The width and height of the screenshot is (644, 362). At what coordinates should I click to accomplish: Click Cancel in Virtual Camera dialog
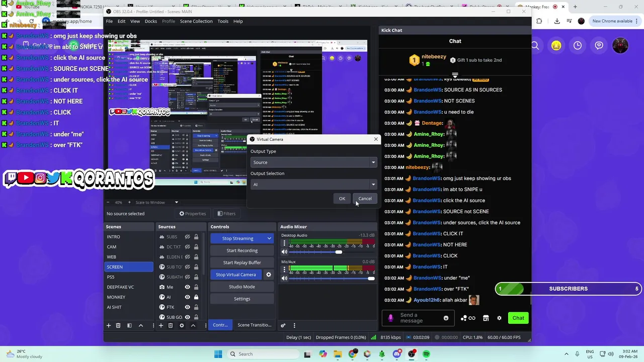(x=365, y=199)
